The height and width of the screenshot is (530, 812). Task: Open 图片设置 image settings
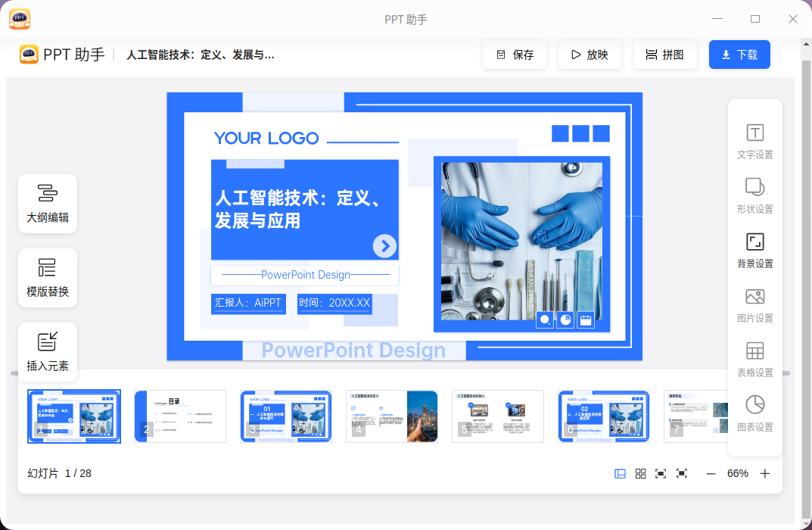coord(755,305)
